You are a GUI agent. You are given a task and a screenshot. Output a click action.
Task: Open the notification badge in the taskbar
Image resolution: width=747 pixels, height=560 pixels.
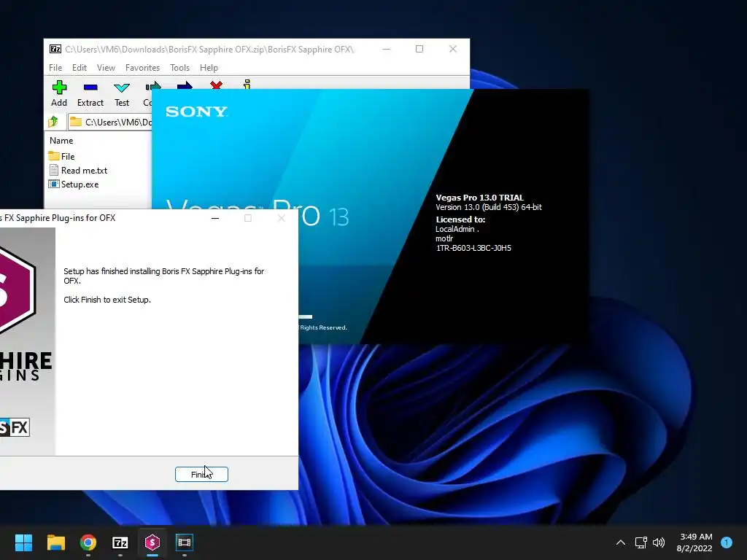click(x=727, y=542)
